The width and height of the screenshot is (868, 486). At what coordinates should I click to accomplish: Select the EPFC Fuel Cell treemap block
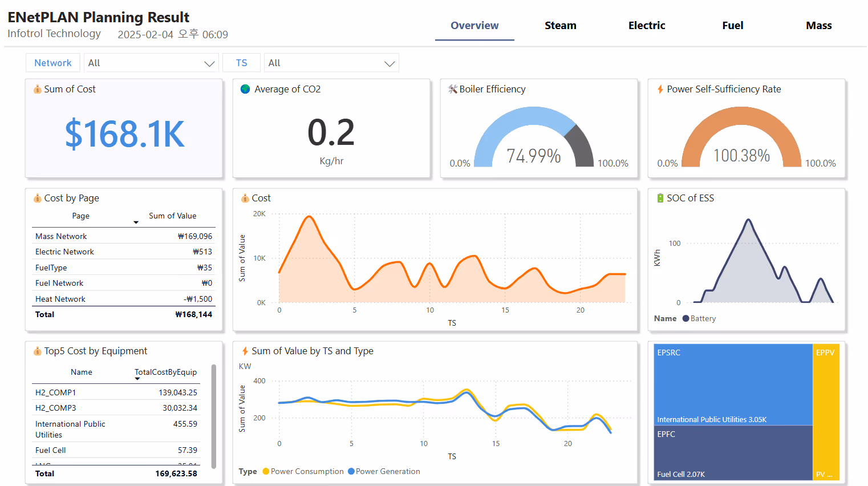coord(733,453)
